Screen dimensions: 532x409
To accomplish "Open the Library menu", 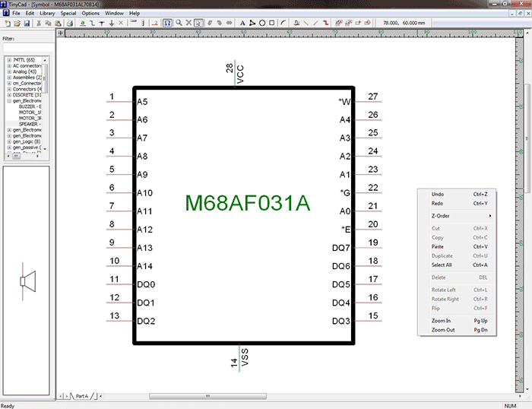I will click(47, 13).
